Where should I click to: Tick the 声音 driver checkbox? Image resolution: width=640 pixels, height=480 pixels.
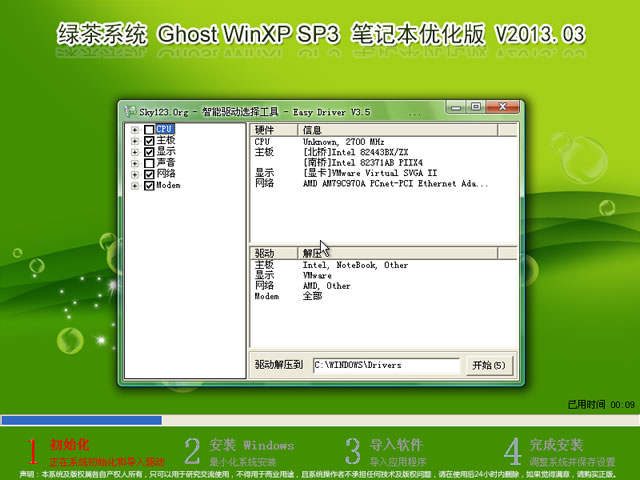149,163
